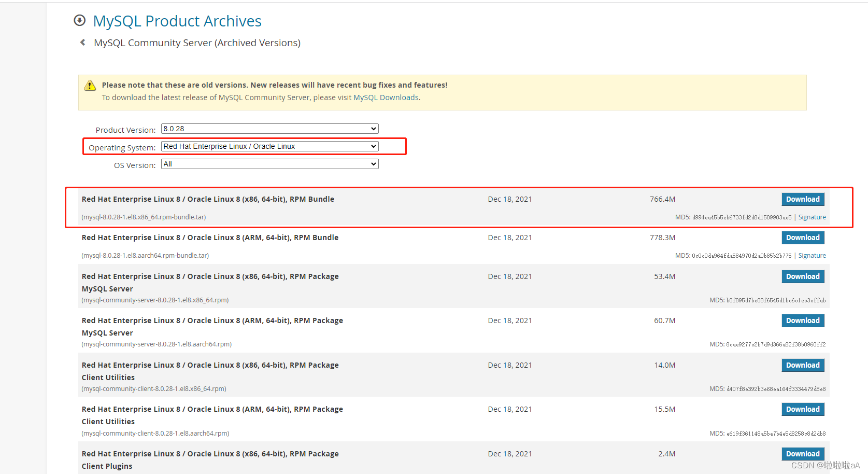Open the MySQL Downloads link in the notice

[x=386, y=97]
